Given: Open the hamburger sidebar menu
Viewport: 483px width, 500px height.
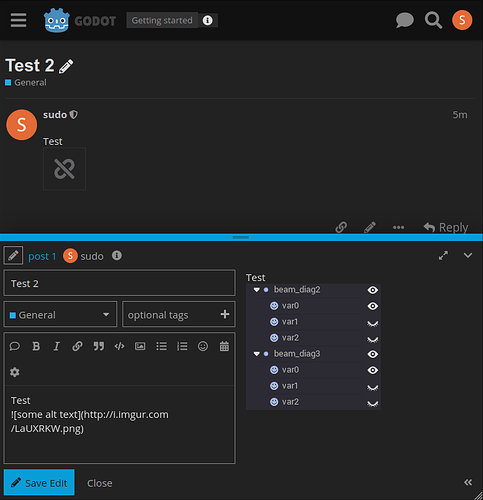Looking at the screenshot, I should (18, 20).
